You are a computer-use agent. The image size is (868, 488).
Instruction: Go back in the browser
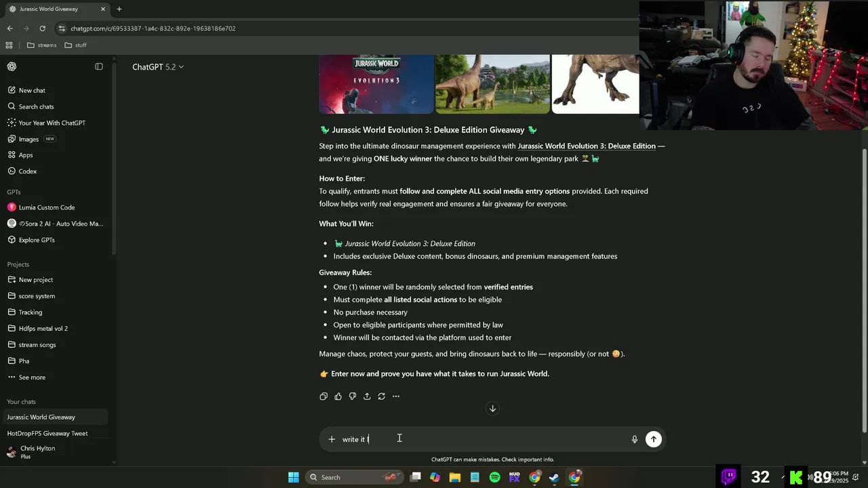coord(9,28)
